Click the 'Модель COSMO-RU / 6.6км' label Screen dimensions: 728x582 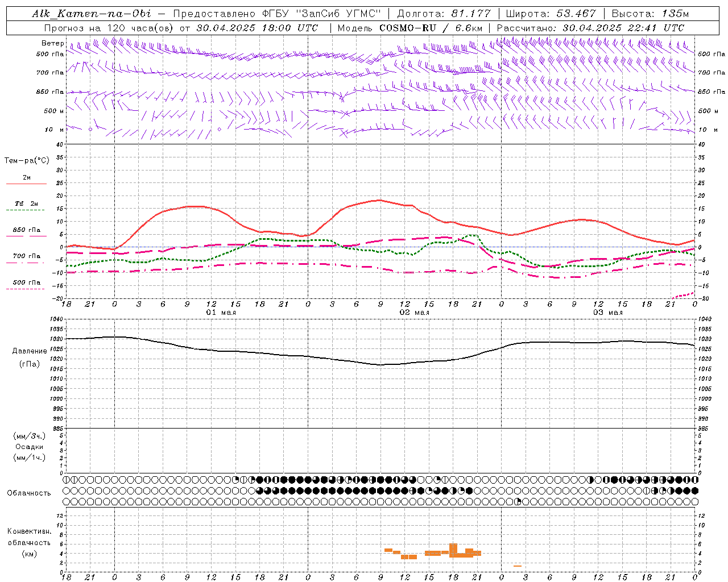point(410,28)
